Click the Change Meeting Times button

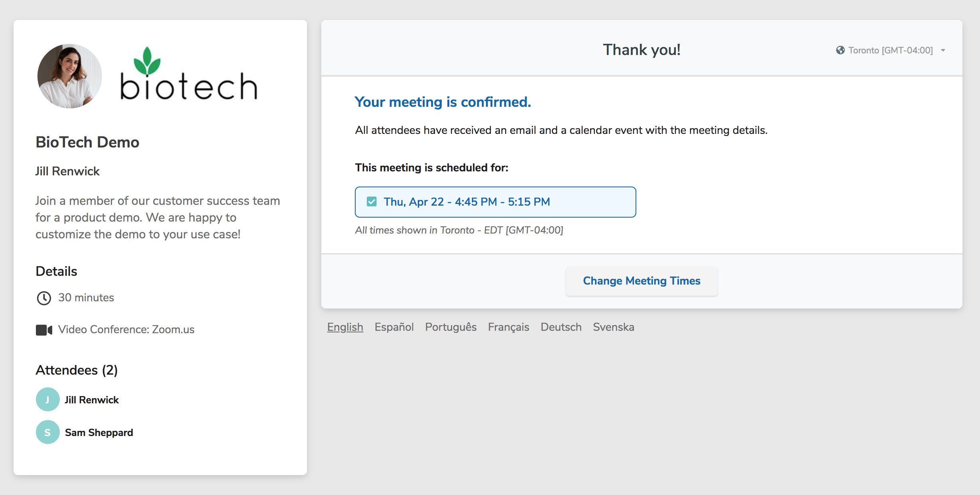641,281
